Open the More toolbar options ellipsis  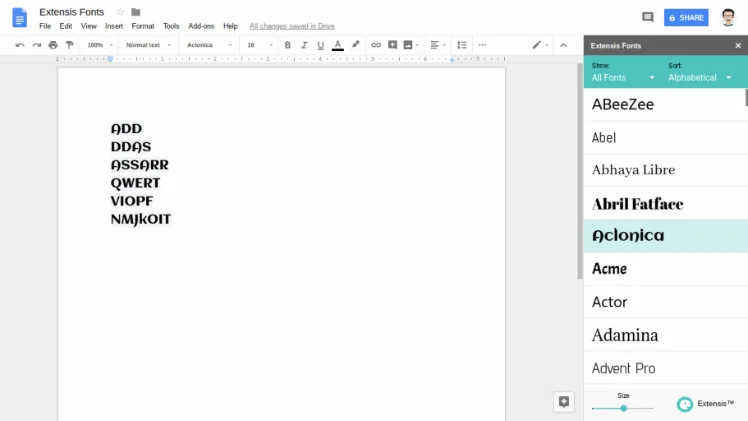[482, 45]
